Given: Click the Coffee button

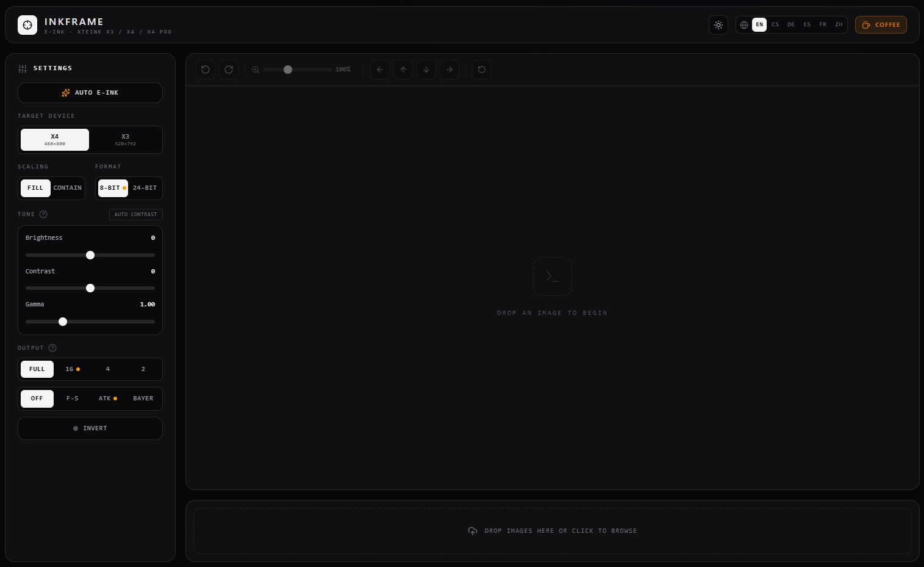Looking at the screenshot, I should coord(881,25).
